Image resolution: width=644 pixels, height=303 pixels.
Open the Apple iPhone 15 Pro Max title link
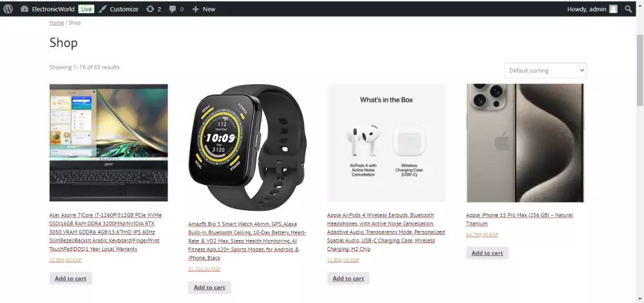(x=519, y=219)
